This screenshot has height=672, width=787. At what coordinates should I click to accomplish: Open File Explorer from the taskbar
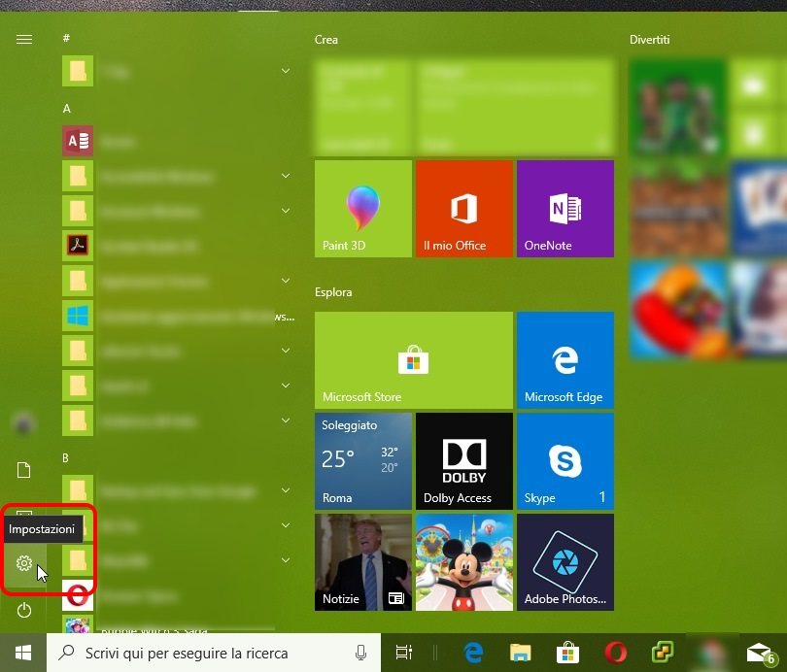coord(522,653)
